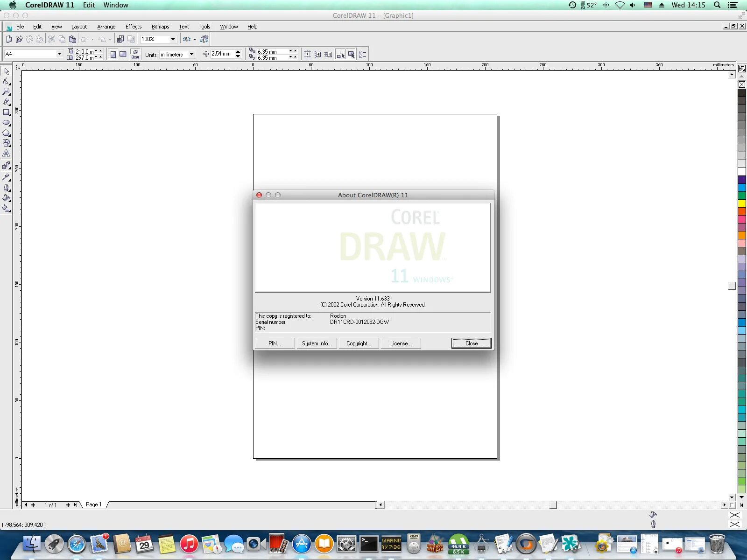Select the Interactive Blend tool
Image resolution: width=747 pixels, height=560 pixels.
pos(7,166)
